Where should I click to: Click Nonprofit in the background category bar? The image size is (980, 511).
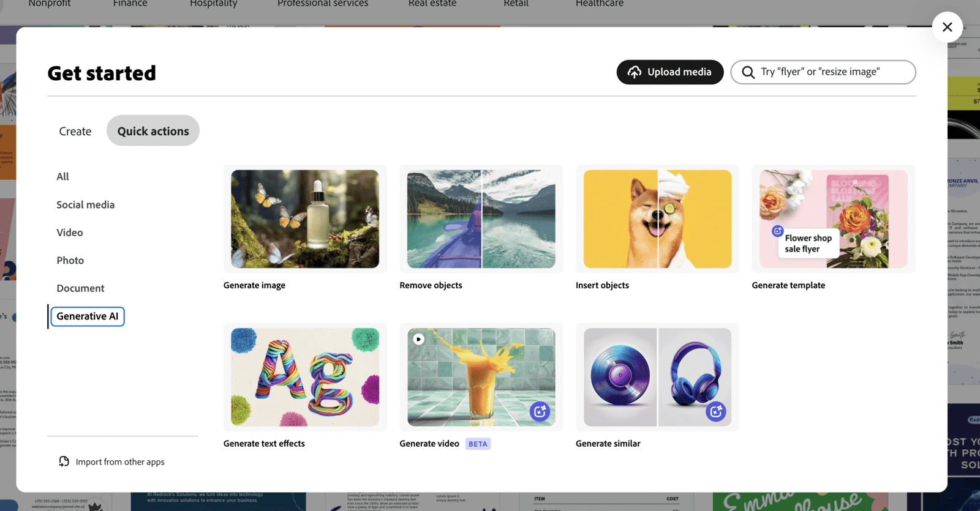tap(50, 4)
